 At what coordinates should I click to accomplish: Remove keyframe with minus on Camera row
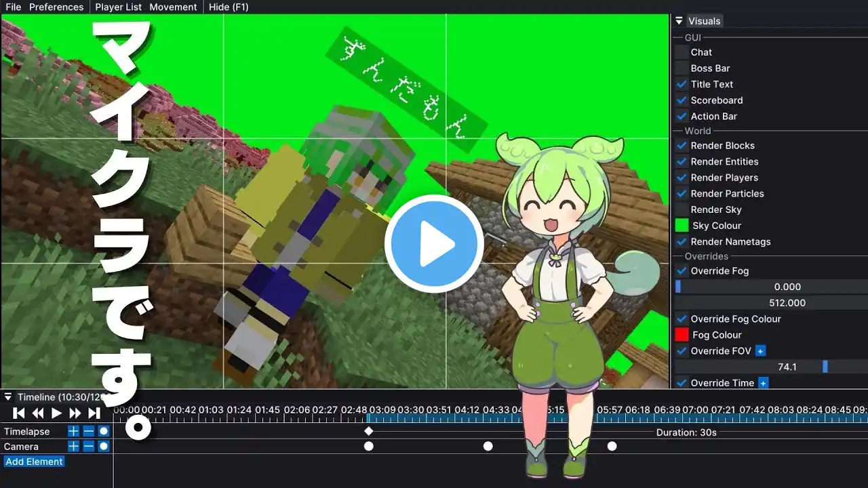[89, 446]
